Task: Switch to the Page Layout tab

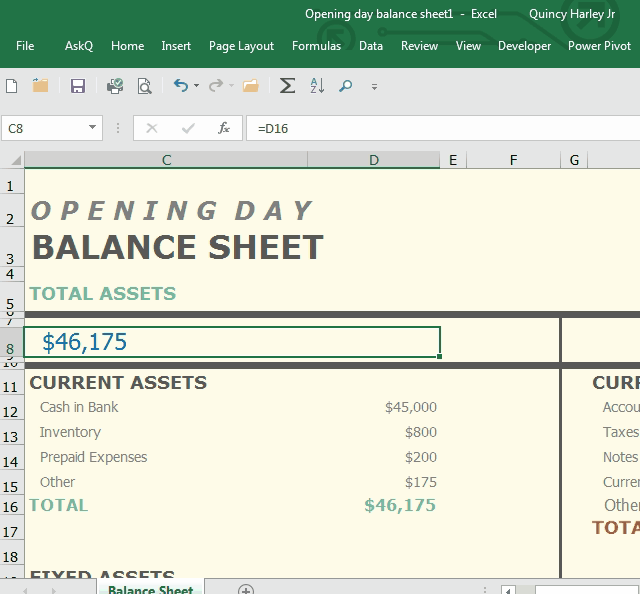Action: 241,46
